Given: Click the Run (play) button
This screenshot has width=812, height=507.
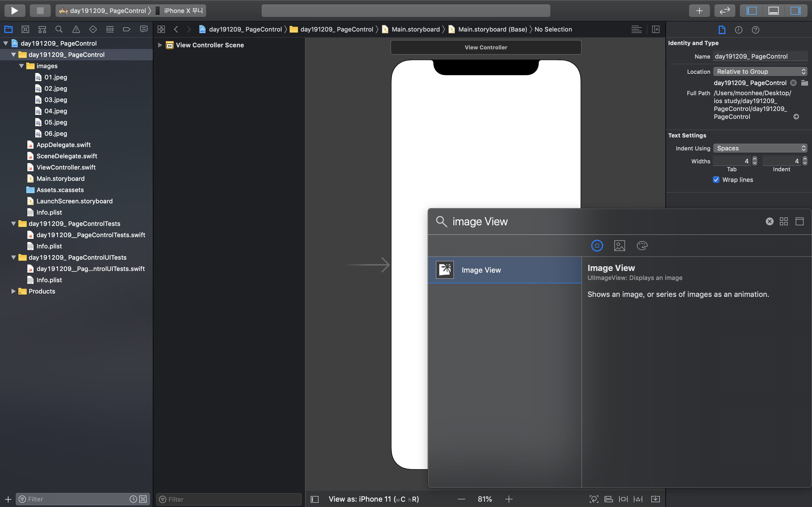Looking at the screenshot, I should point(14,10).
